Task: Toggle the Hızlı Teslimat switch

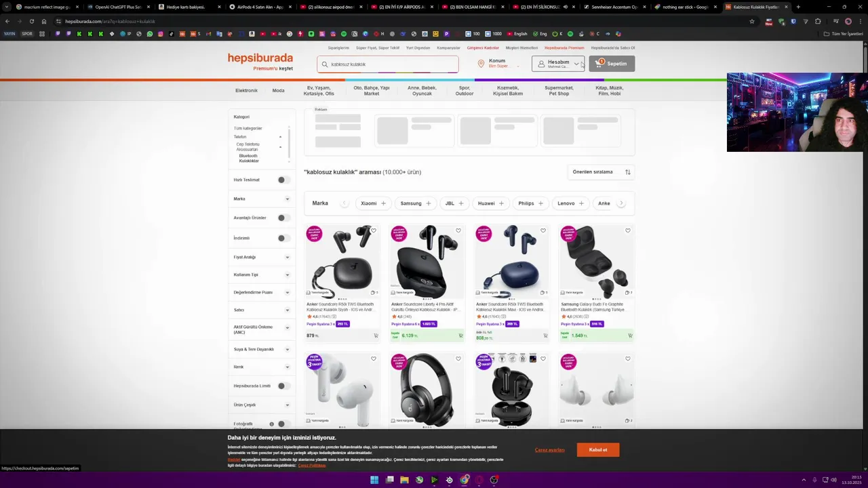Action: 283,180
